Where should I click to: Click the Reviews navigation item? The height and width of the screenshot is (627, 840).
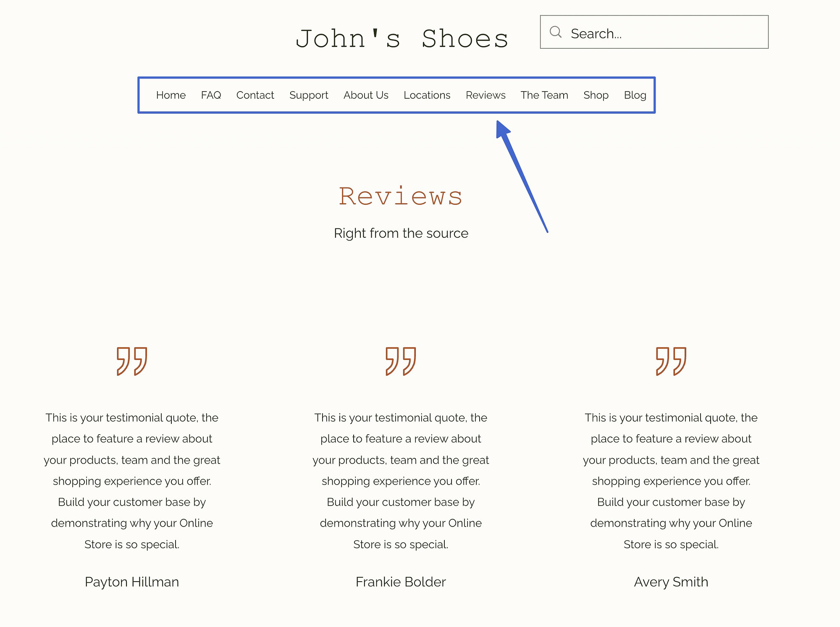coord(486,95)
